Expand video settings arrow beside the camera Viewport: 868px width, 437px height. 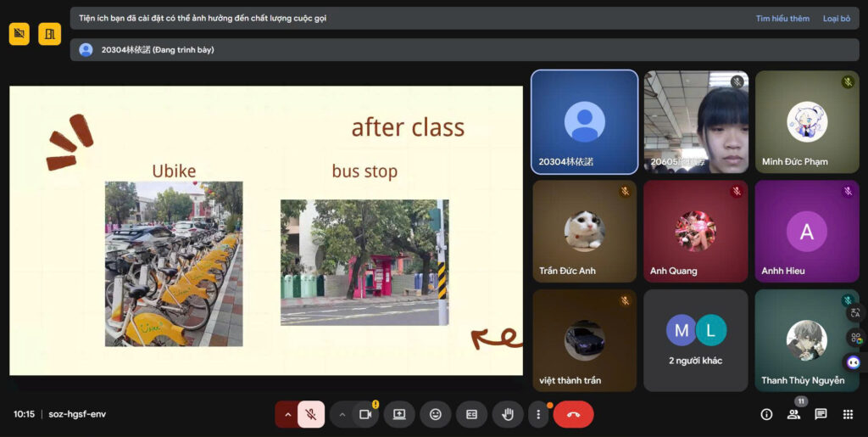[342, 414]
